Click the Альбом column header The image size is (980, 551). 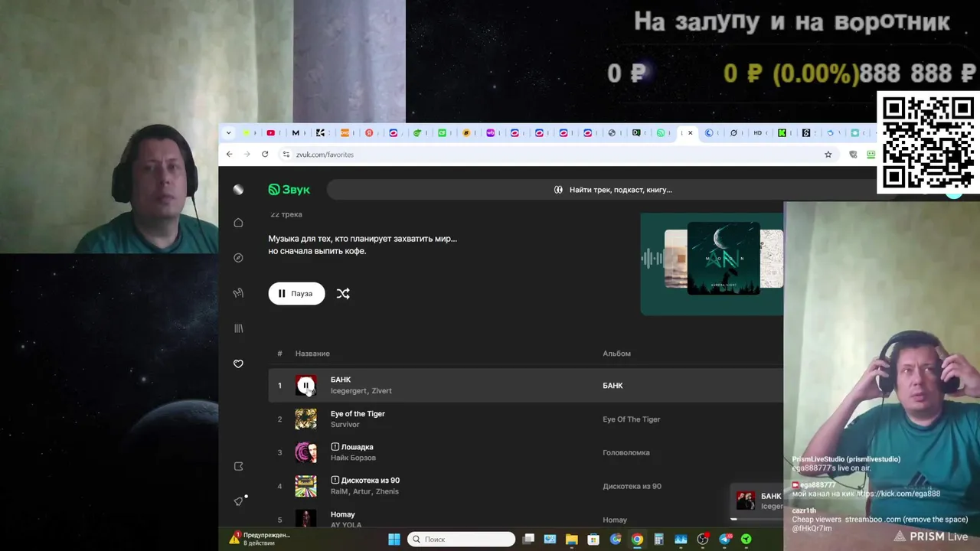click(616, 354)
